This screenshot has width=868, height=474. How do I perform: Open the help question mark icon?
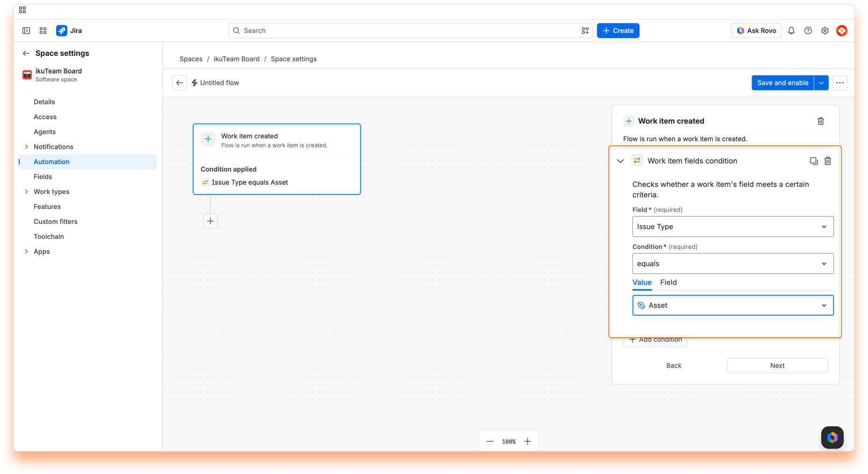pyautogui.click(x=808, y=30)
